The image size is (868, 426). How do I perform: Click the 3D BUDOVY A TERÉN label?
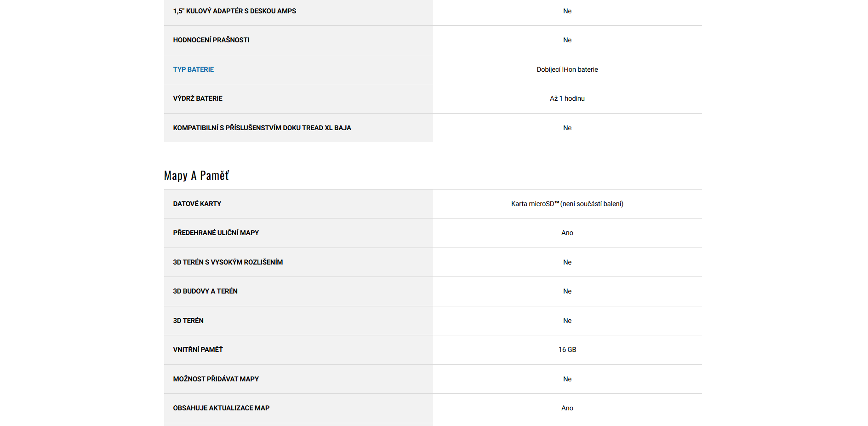[205, 291]
